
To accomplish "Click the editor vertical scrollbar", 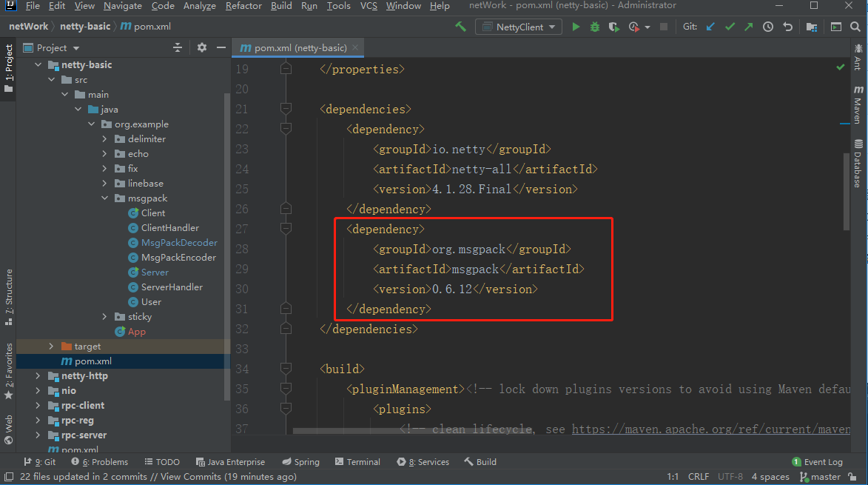I will (846, 191).
